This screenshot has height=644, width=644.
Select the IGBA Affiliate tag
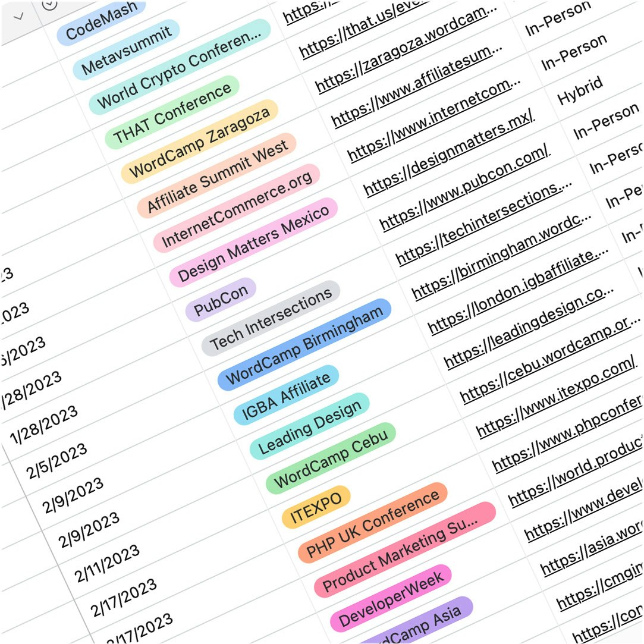pyautogui.click(x=286, y=395)
